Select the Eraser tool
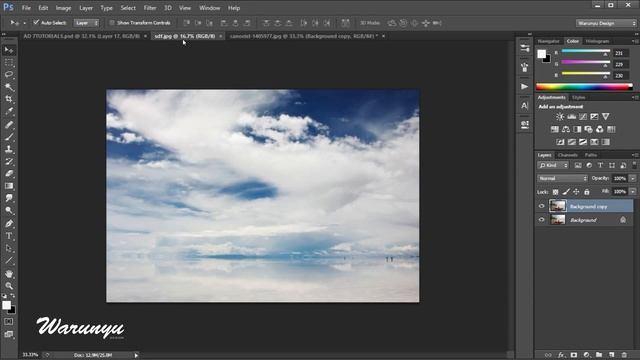 pos(9,173)
